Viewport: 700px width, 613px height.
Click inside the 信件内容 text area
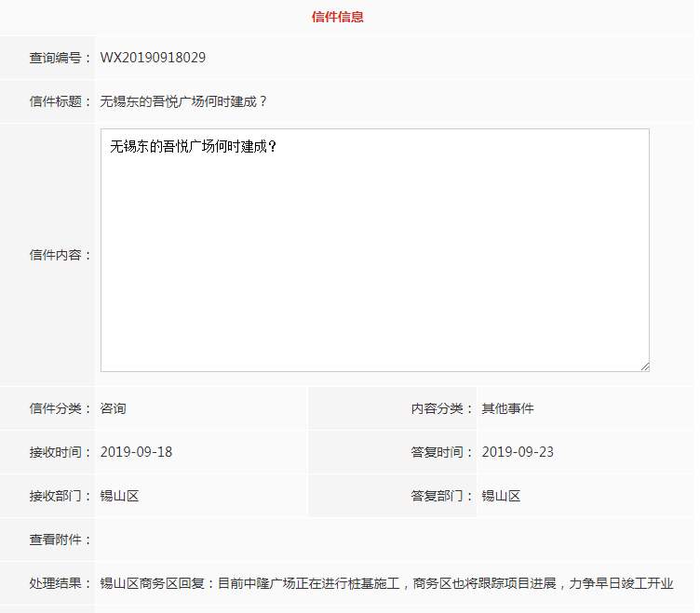coord(374,251)
